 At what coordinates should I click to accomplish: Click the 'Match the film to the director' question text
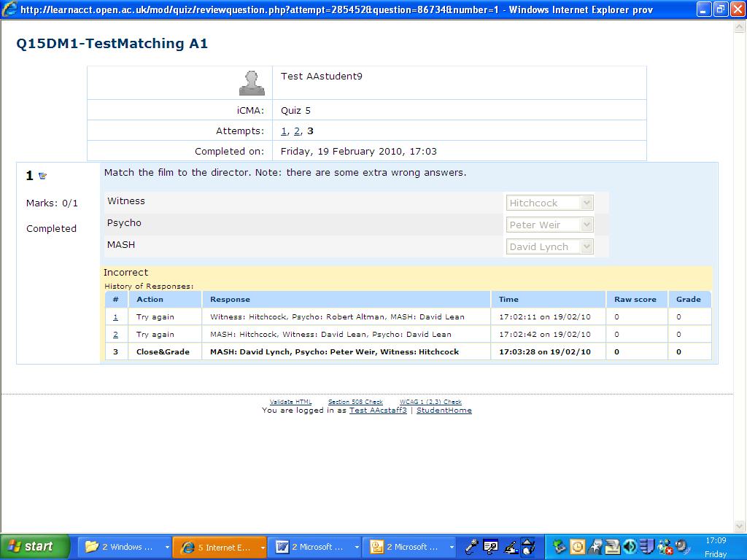285,172
